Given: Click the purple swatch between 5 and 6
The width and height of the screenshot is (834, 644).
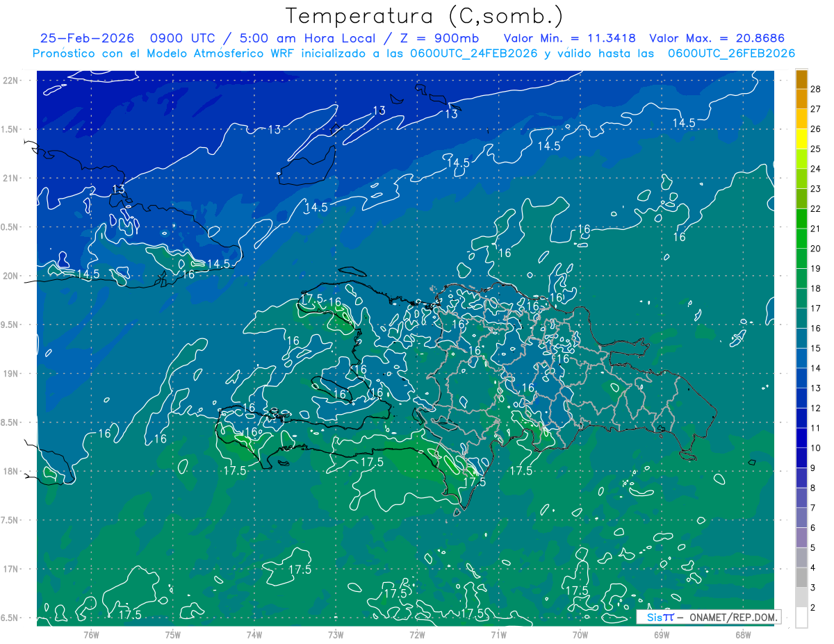Looking at the screenshot, I should 801,538.
